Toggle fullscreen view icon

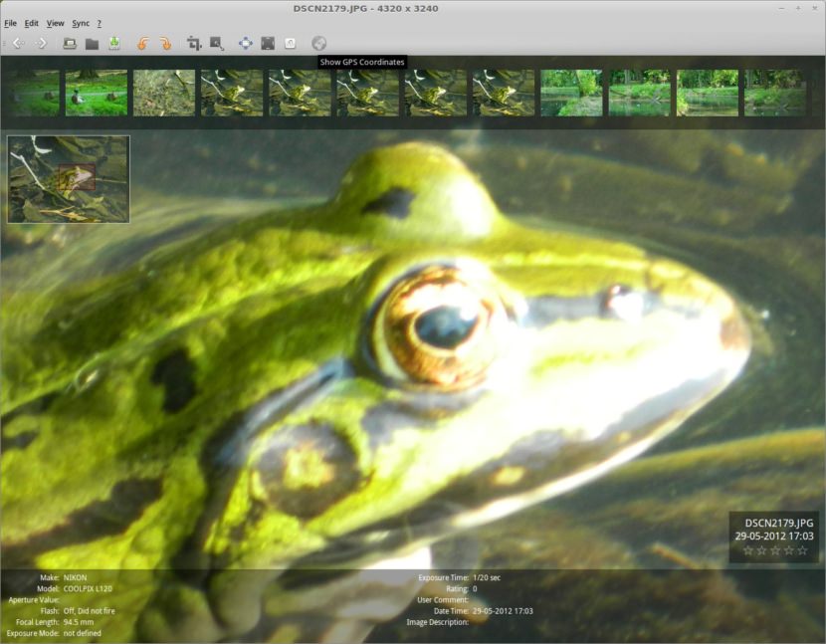click(x=268, y=43)
